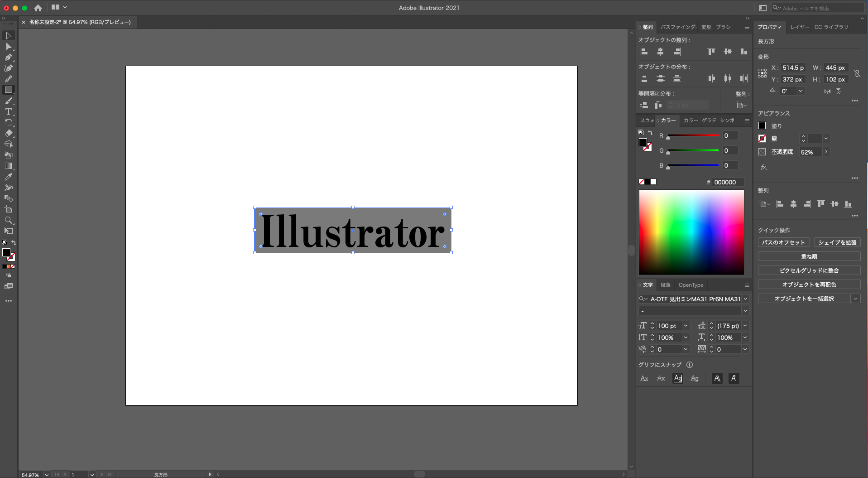Select the Curvature tool

click(9, 68)
